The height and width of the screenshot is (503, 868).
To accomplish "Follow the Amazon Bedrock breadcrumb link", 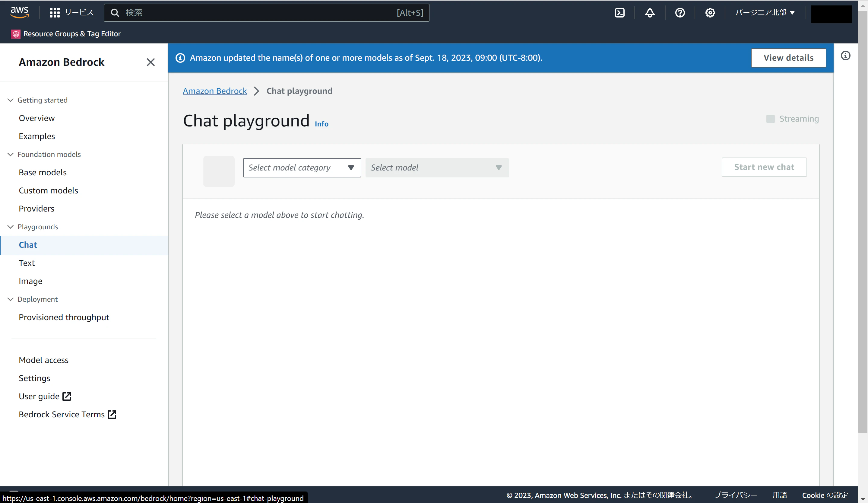I will click(x=215, y=91).
